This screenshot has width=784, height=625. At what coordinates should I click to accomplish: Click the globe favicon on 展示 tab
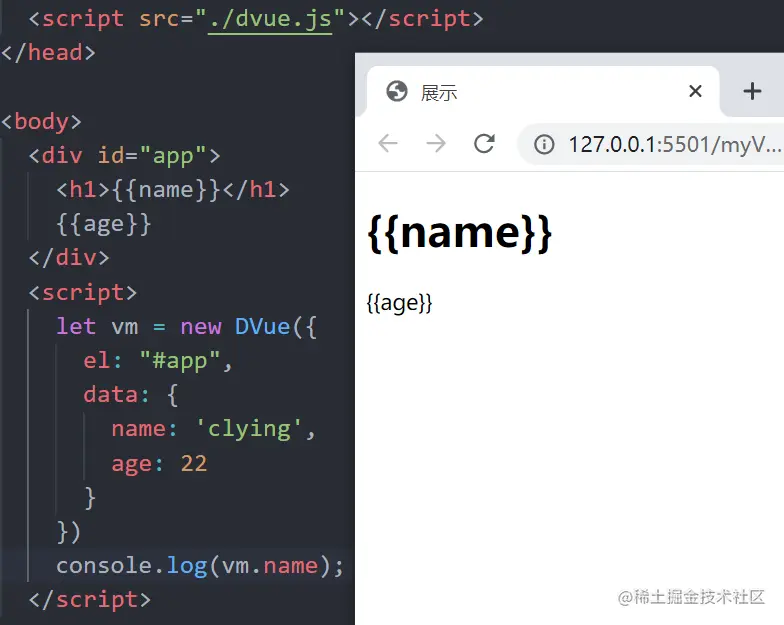tap(397, 91)
